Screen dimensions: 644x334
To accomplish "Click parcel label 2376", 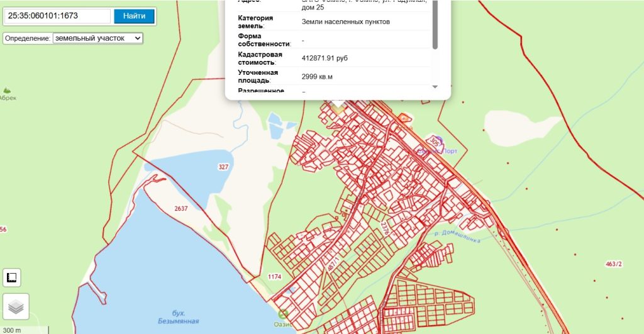I will (384, 228).
